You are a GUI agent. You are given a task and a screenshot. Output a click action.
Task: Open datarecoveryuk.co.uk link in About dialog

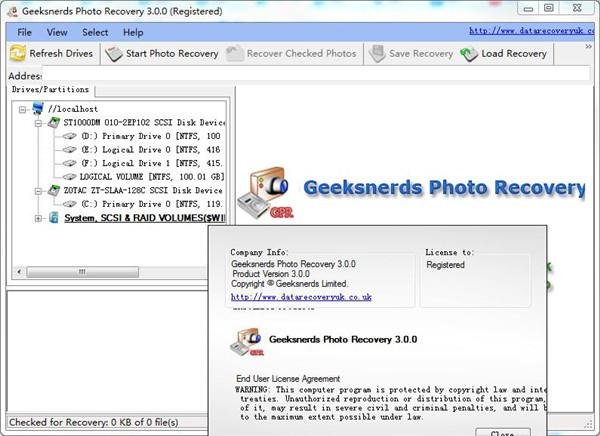point(301,297)
